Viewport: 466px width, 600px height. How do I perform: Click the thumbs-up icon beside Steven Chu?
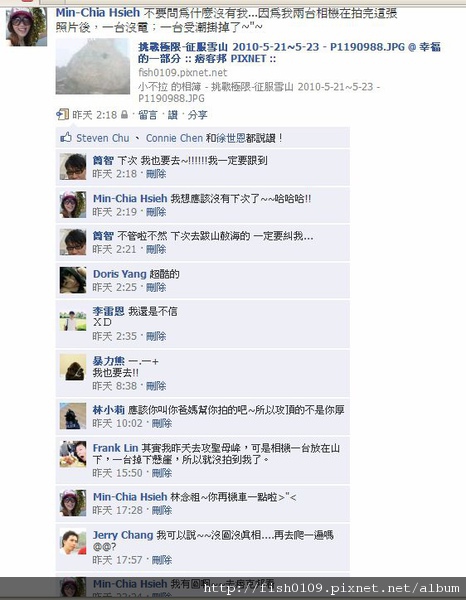[x=66, y=137]
